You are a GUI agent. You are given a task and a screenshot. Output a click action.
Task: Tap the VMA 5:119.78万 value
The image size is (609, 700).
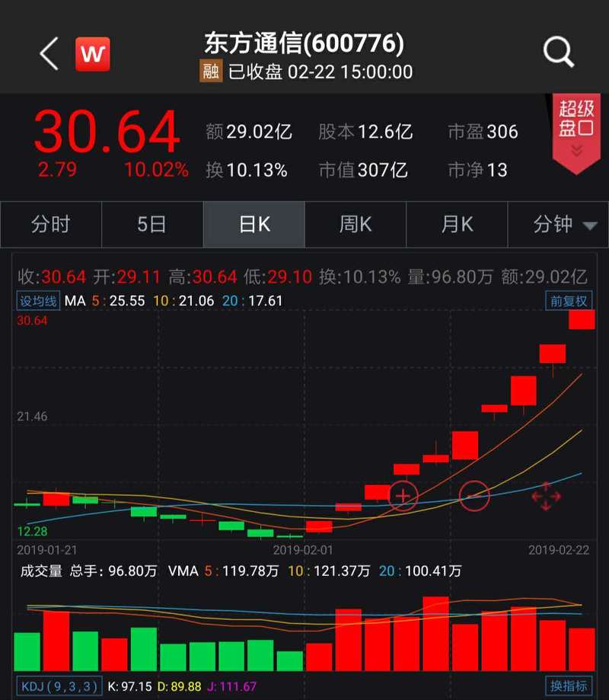coord(241,571)
